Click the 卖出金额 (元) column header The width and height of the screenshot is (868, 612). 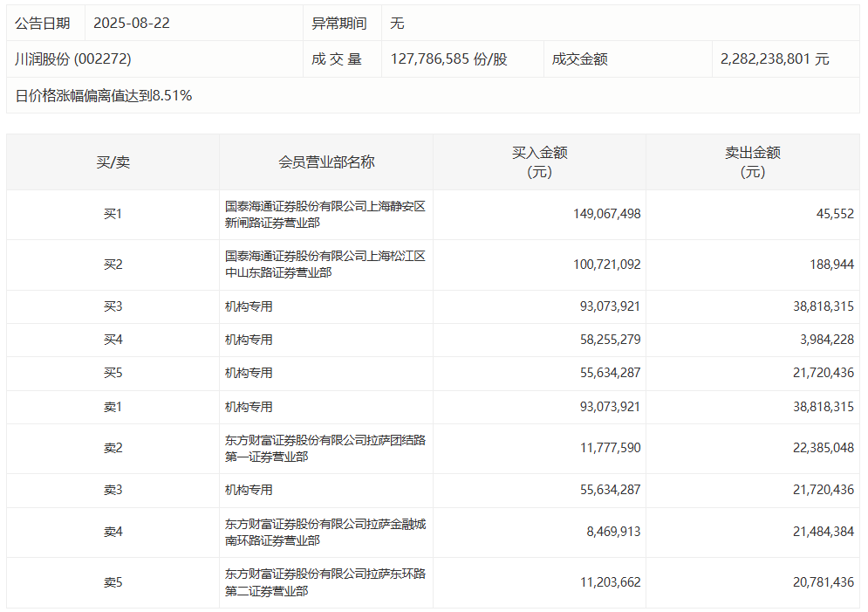point(752,162)
